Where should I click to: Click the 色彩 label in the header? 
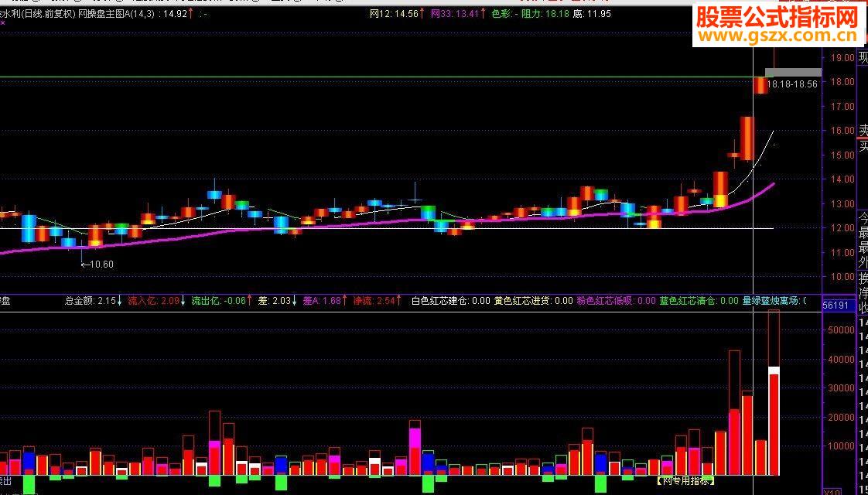(x=501, y=14)
